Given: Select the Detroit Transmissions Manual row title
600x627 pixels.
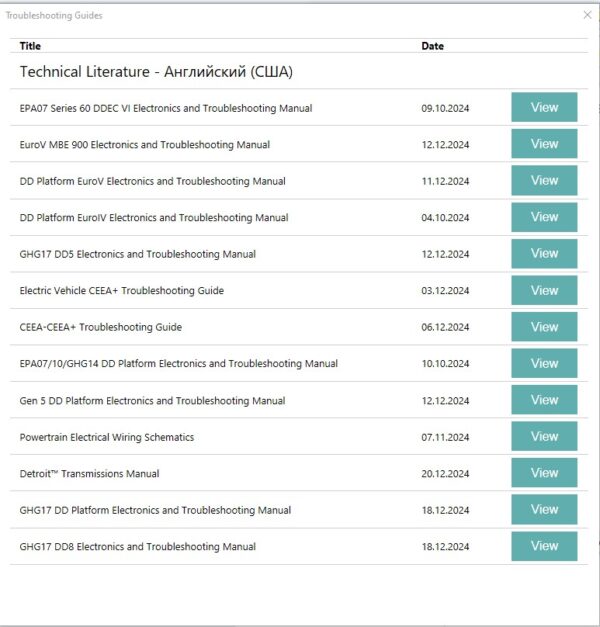Looking at the screenshot, I should [x=89, y=474].
